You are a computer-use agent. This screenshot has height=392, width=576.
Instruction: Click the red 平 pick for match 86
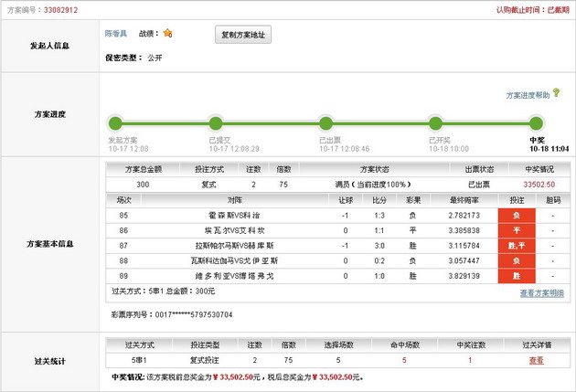pos(517,230)
